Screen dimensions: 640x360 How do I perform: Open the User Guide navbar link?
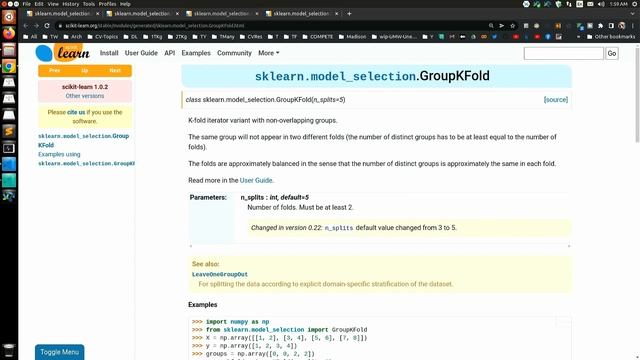[x=141, y=53]
